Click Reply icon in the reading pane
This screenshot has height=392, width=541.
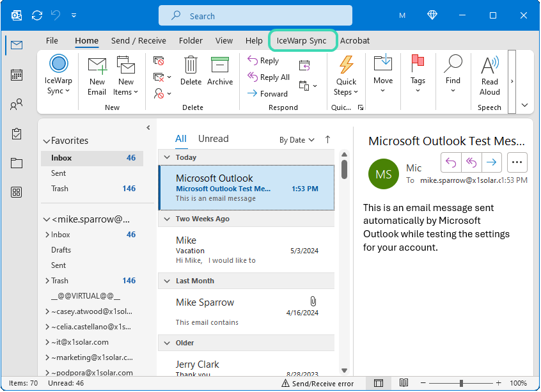(x=451, y=162)
